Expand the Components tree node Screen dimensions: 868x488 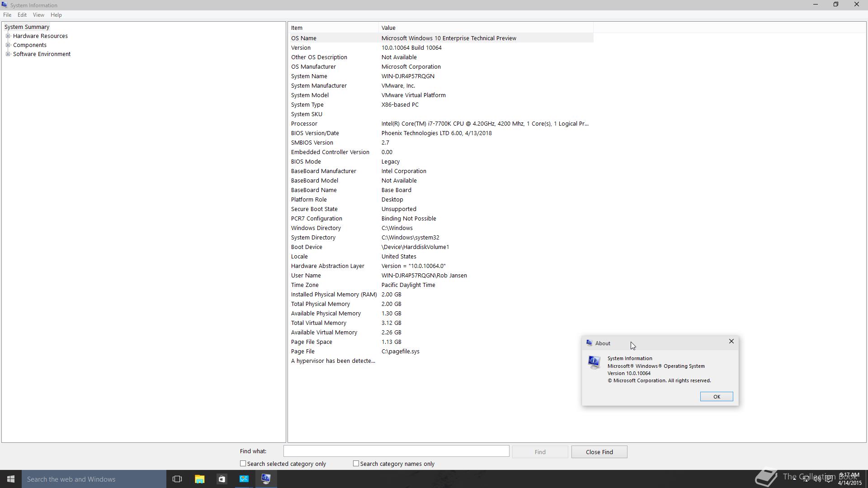8,45
